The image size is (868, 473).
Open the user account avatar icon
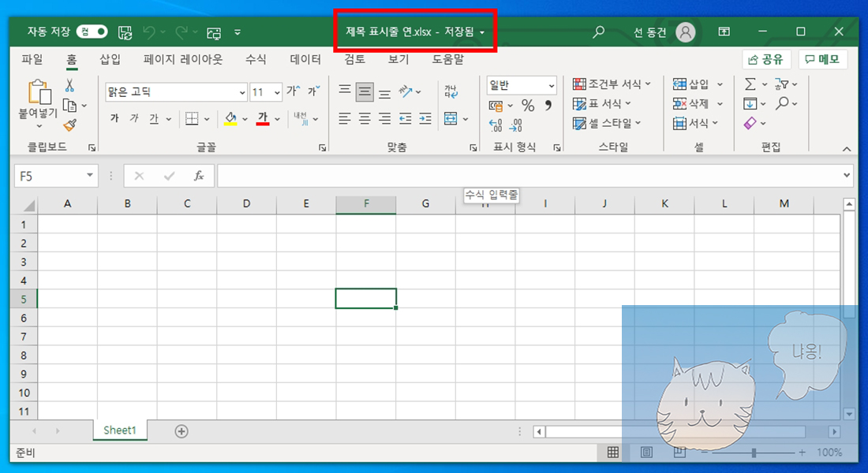click(x=685, y=32)
